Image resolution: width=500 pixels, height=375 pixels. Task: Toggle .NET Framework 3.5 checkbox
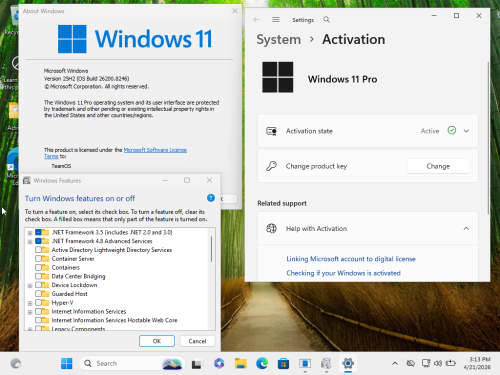tap(38, 232)
